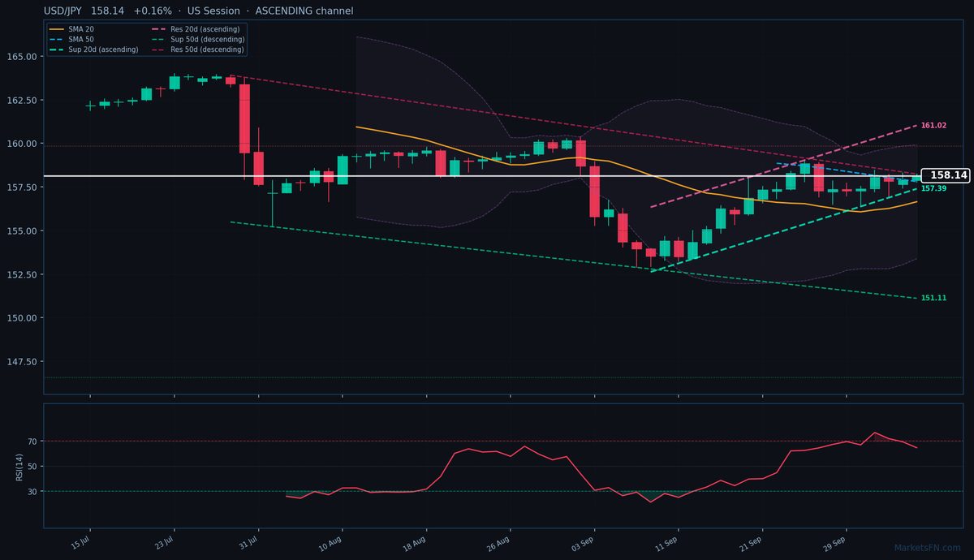Click the 157.39 support price label
974x560 pixels.
point(933,188)
